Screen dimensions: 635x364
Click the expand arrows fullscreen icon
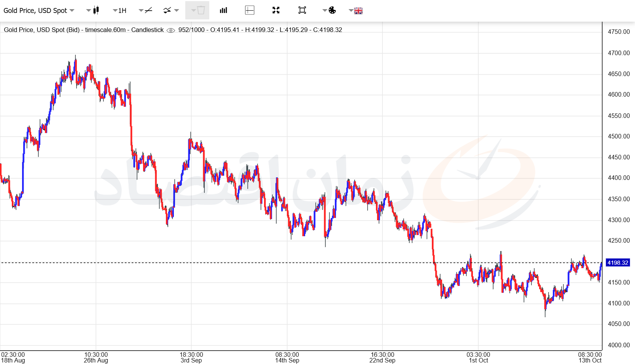tap(276, 10)
